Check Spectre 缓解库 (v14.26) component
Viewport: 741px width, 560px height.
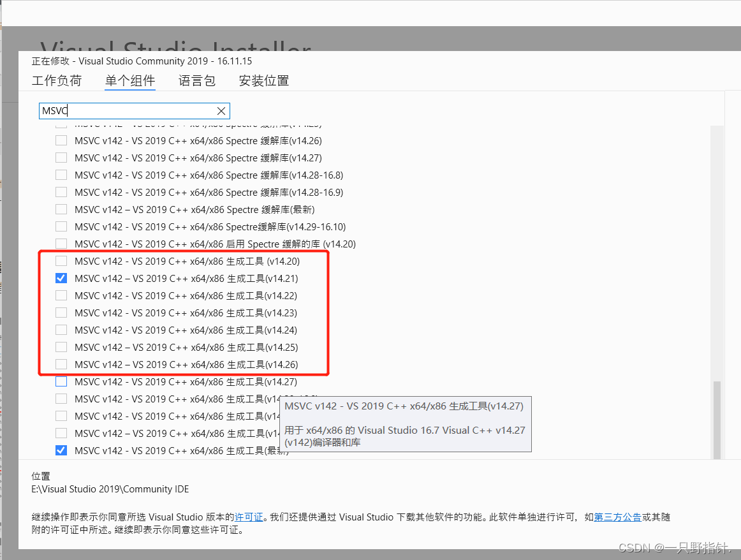pos(61,140)
